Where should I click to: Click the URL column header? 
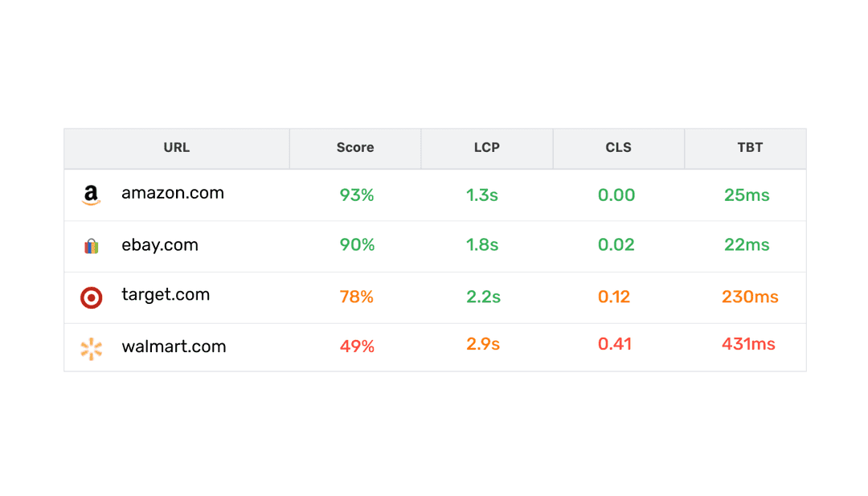click(176, 148)
